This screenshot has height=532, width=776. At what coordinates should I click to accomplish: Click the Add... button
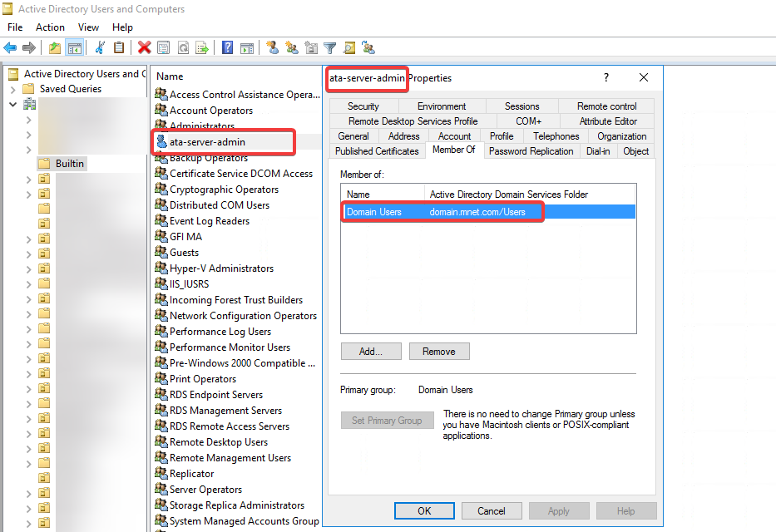point(370,352)
